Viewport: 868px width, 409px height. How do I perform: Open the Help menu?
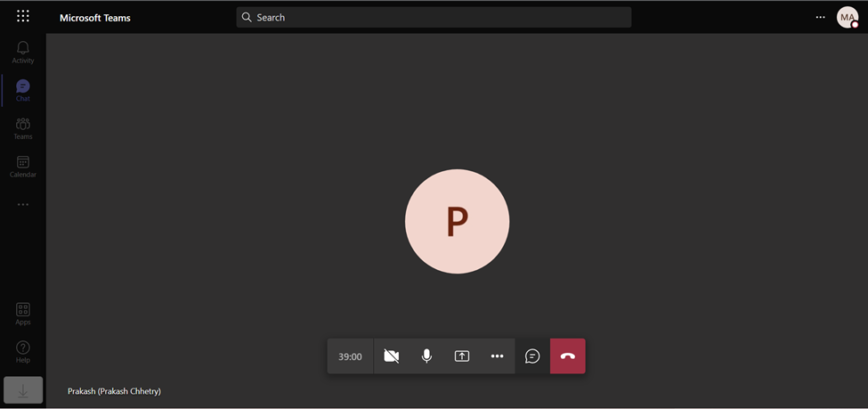pos(22,352)
